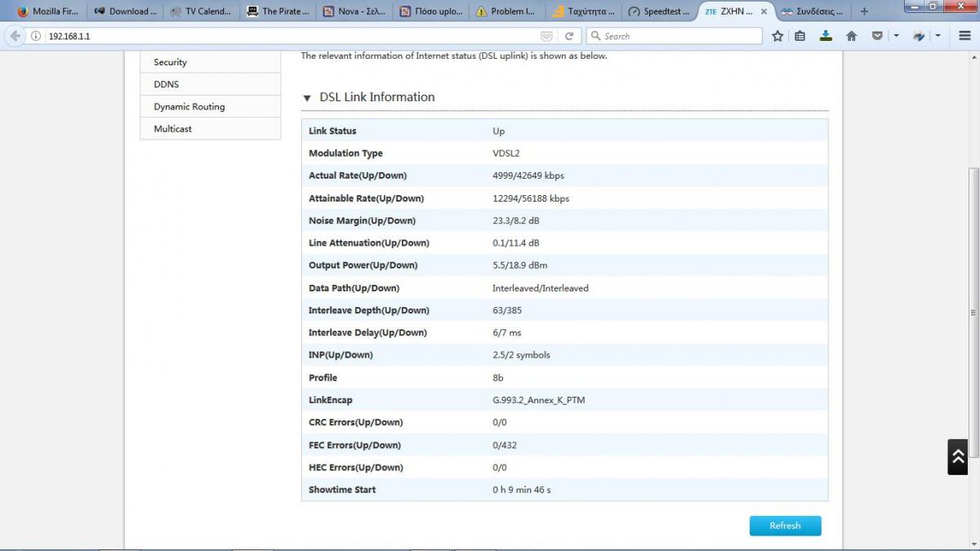The image size is (980, 551).
Task: Open the Dynamic Routing sidebar item
Action: (x=189, y=107)
